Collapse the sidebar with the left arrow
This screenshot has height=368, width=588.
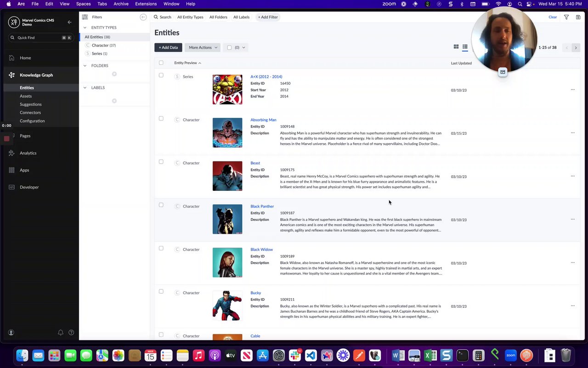pos(69,22)
